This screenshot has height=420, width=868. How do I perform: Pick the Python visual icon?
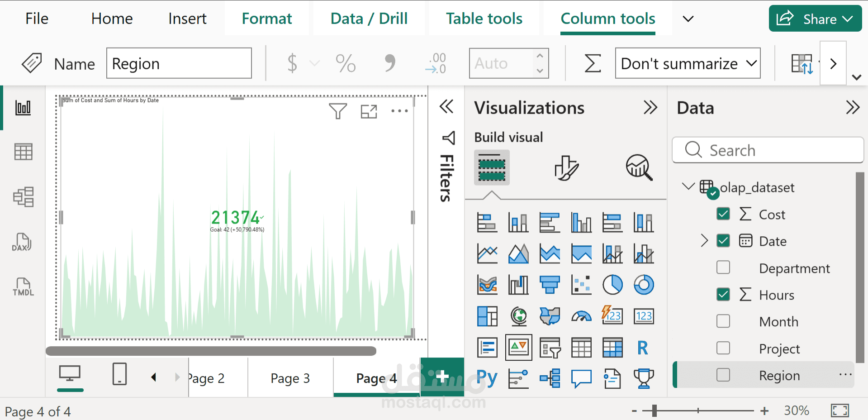coord(487,378)
